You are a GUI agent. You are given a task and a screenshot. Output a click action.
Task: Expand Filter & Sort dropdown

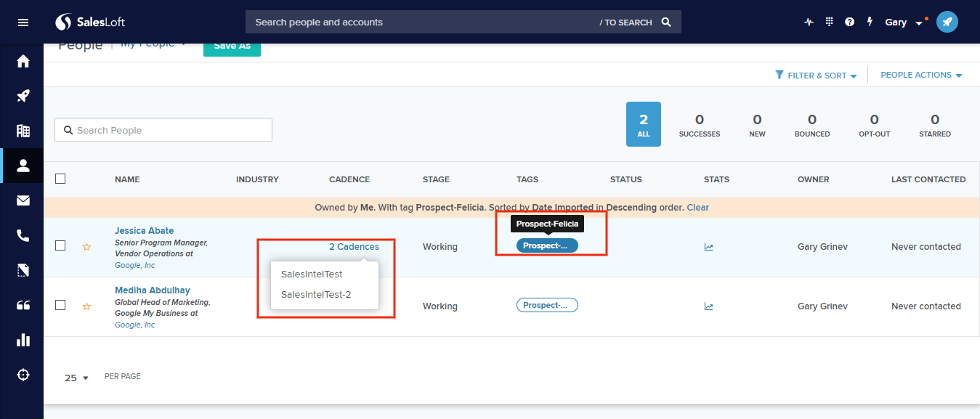pyautogui.click(x=816, y=75)
